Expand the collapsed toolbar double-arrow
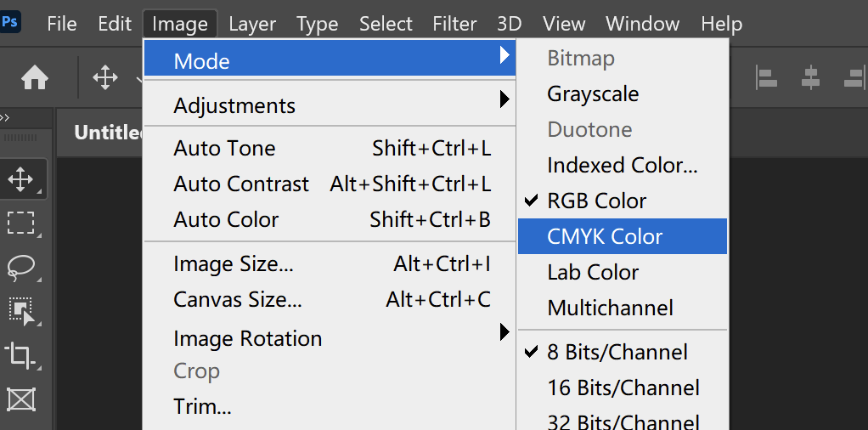This screenshot has width=868, height=430. pos(5,119)
